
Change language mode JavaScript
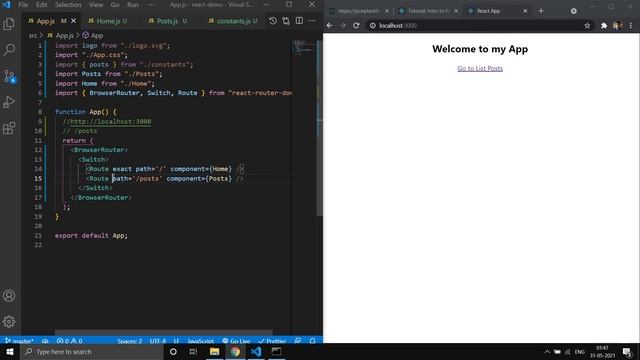click(200, 341)
